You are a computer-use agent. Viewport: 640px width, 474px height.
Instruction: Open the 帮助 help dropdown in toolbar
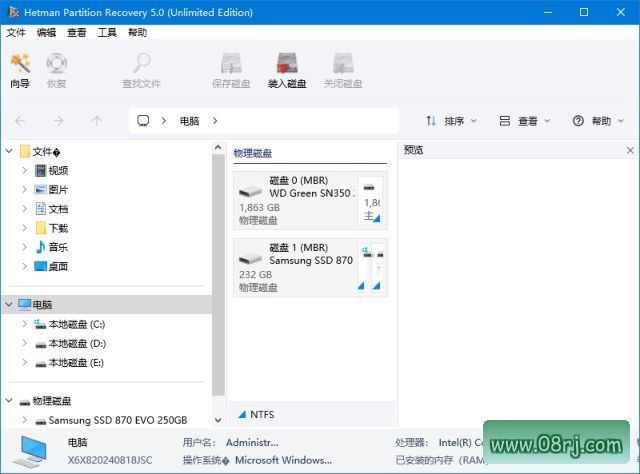coord(598,121)
